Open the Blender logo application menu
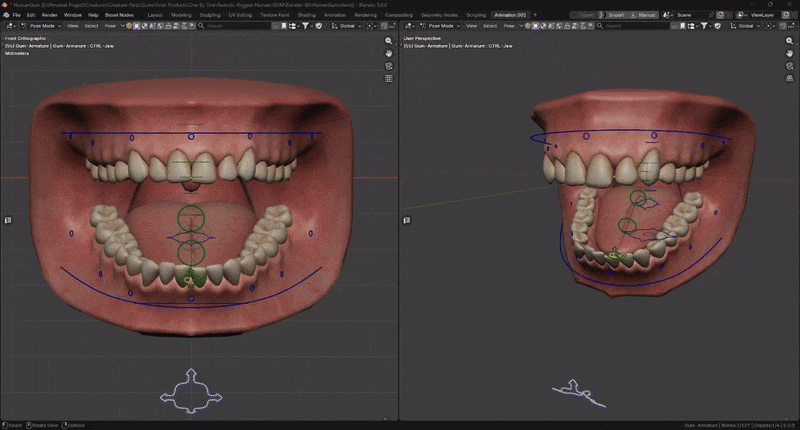The height and width of the screenshot is (430, 800). pyautogui.click(x=6, y=15)
